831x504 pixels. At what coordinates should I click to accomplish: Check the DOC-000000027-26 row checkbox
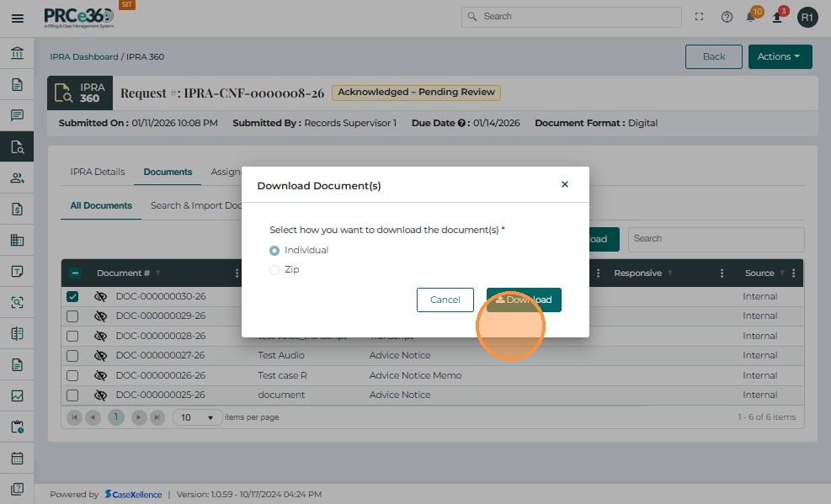point(72,356)
